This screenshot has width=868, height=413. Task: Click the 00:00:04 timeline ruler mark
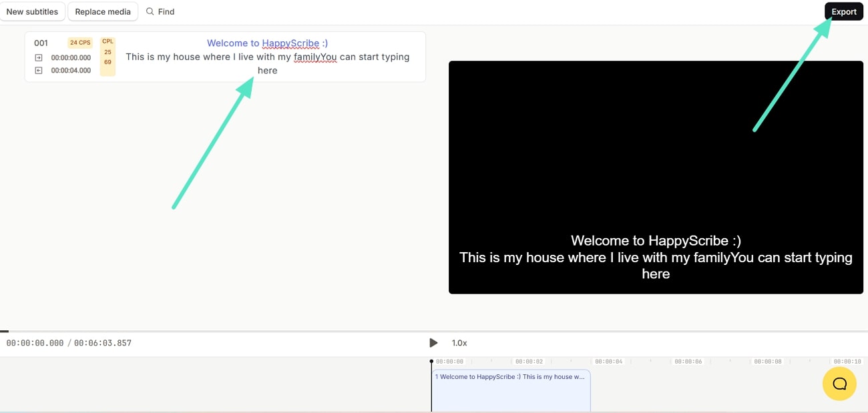point(609,362)
